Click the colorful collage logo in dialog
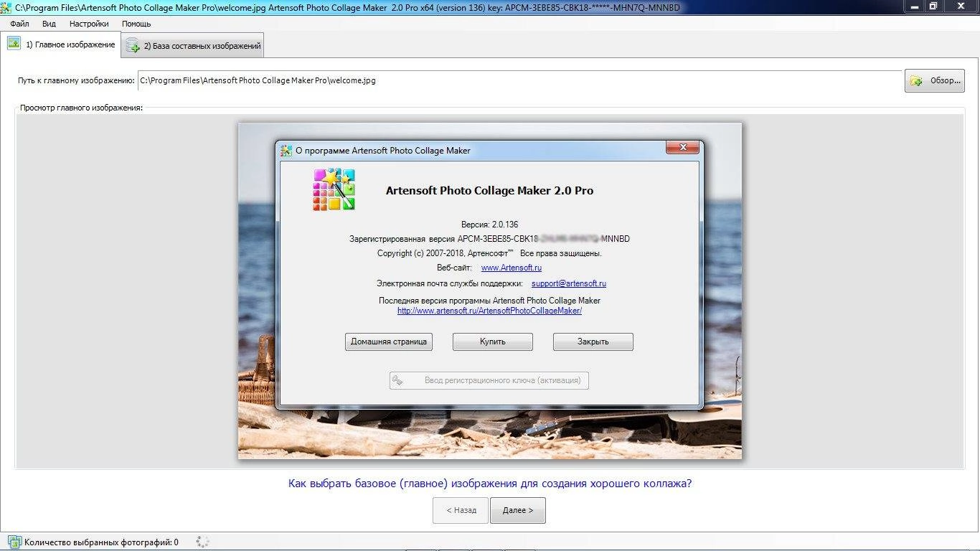Screen dimensions: 980x551 [x=334, y=189]
